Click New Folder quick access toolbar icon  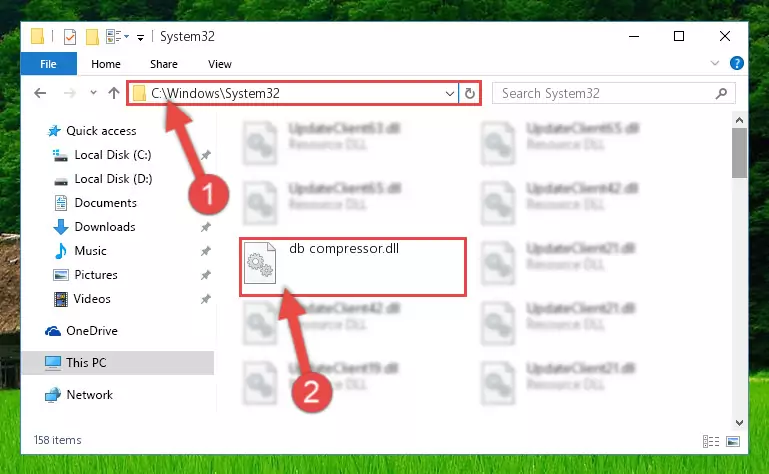pos(92,37)
